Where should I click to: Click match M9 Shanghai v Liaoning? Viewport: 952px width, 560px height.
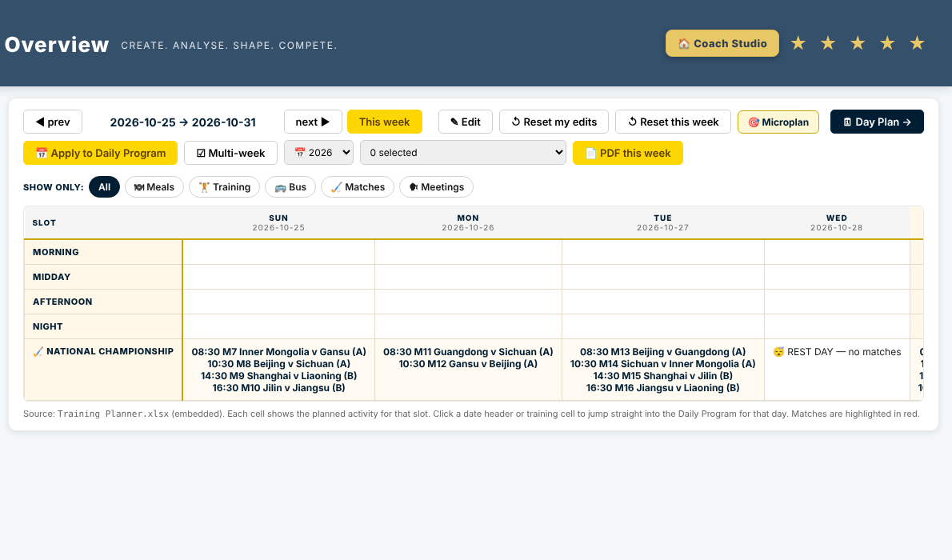[x=278, y=376]
